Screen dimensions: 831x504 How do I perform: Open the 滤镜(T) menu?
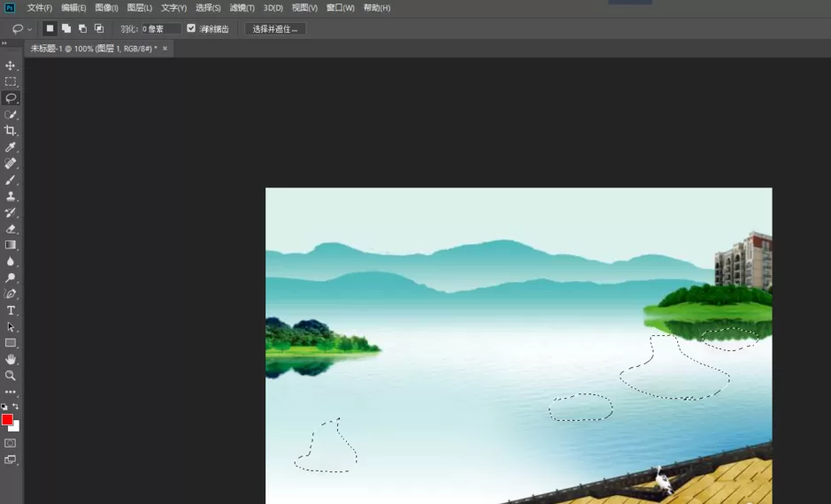point(242,8)
